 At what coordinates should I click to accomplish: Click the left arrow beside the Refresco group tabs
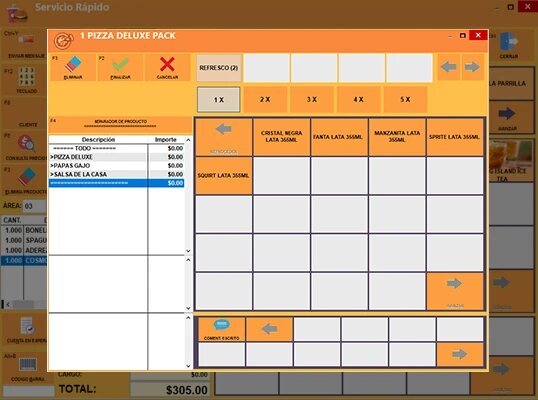448,67
